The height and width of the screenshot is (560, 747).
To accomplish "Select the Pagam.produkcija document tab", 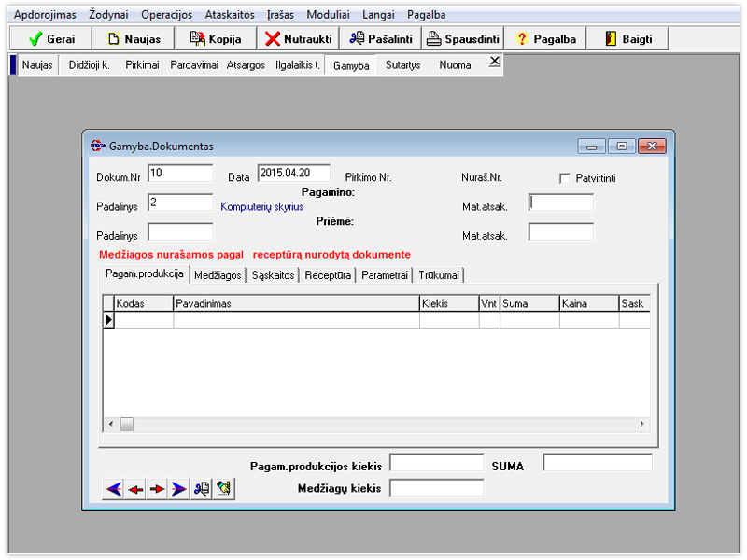I will pyautogui.click(x=145, y=273).
